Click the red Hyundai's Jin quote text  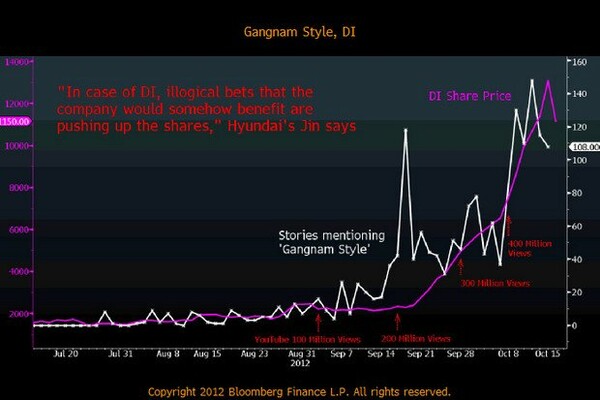point(207,109)
